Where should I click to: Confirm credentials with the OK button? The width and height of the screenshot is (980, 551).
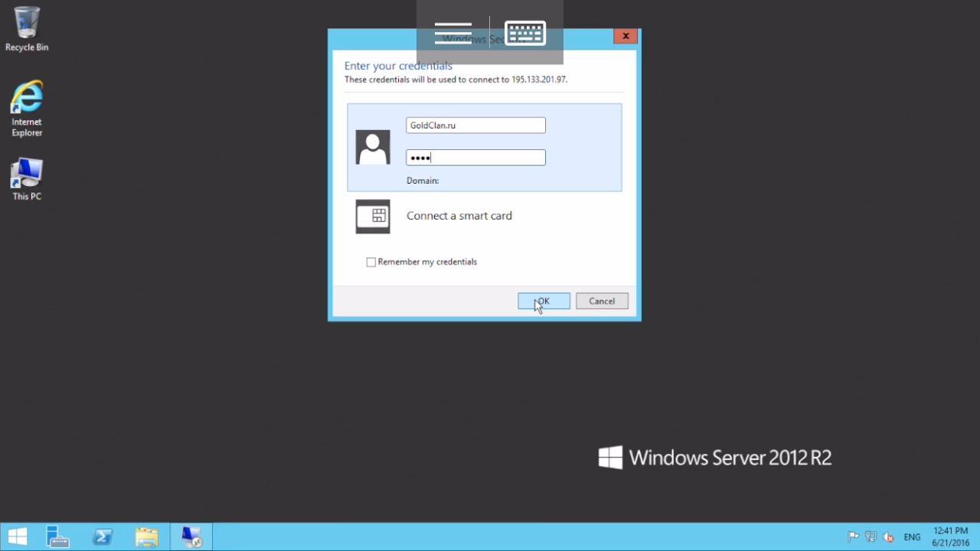544,301
